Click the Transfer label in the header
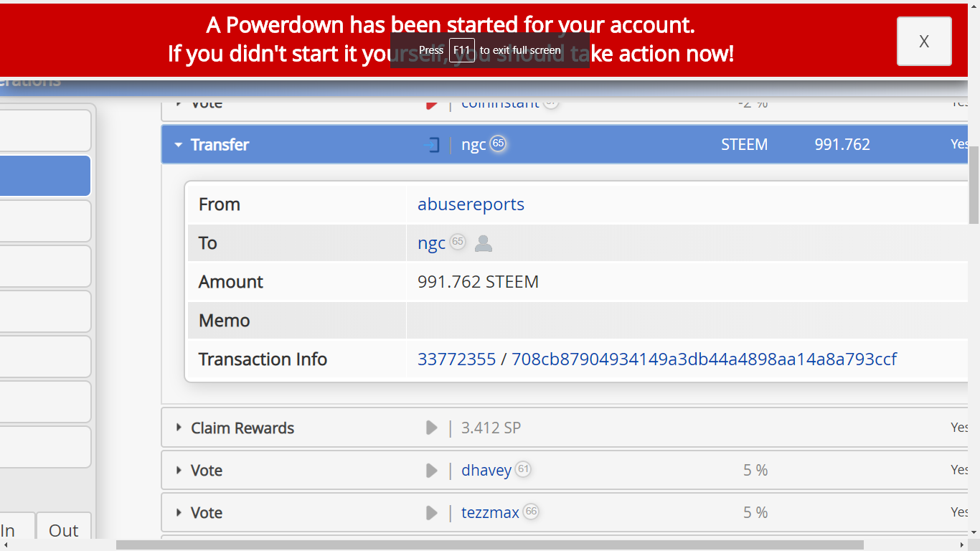Viewport: 980px width, 551px height. (220, 145)
